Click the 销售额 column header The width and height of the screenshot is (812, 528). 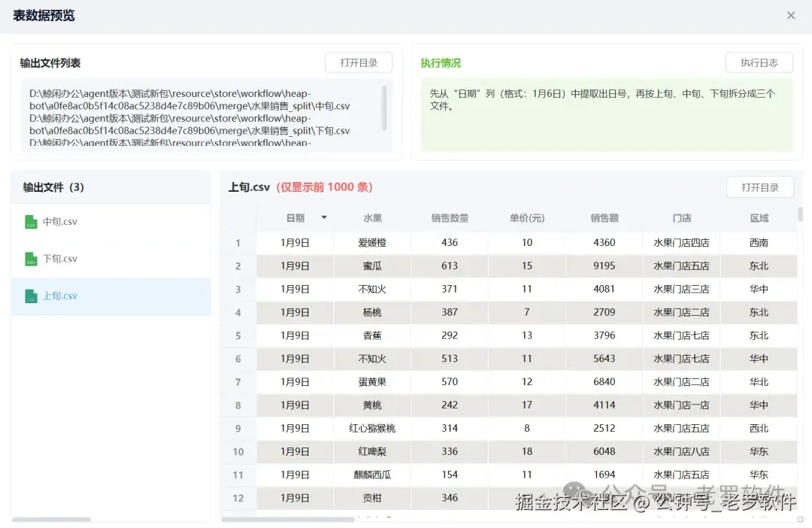[x=604, y=218]
